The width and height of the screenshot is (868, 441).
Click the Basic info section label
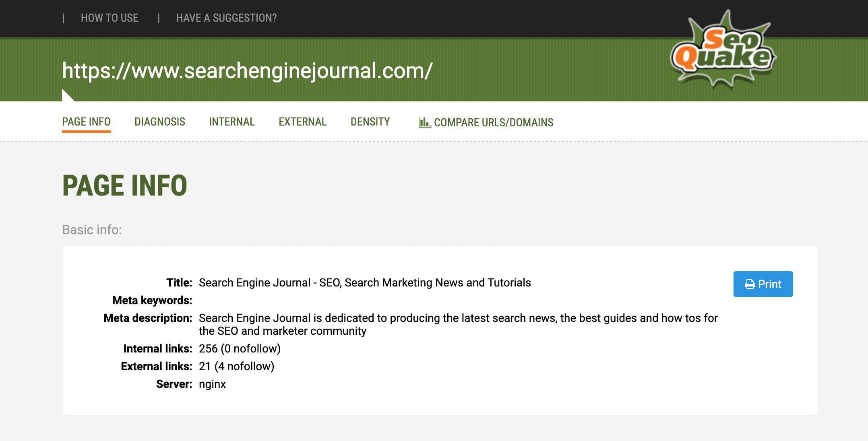pos(92,230)
